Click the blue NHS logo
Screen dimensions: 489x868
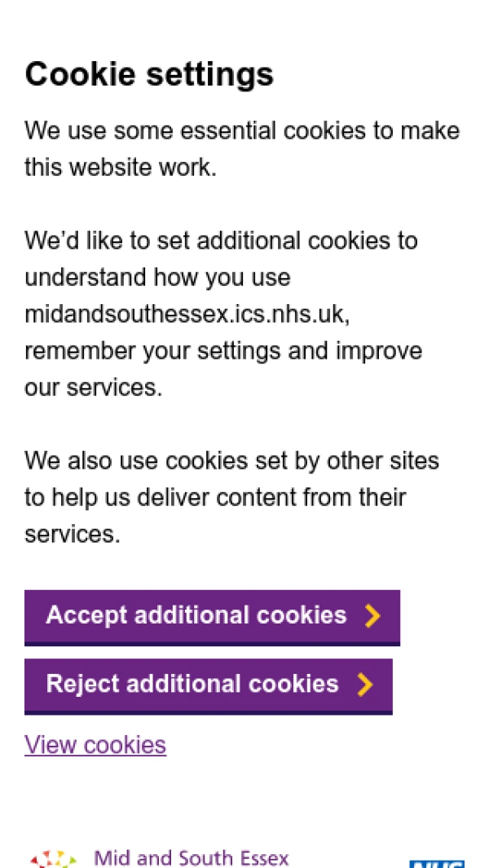[437, 862]
